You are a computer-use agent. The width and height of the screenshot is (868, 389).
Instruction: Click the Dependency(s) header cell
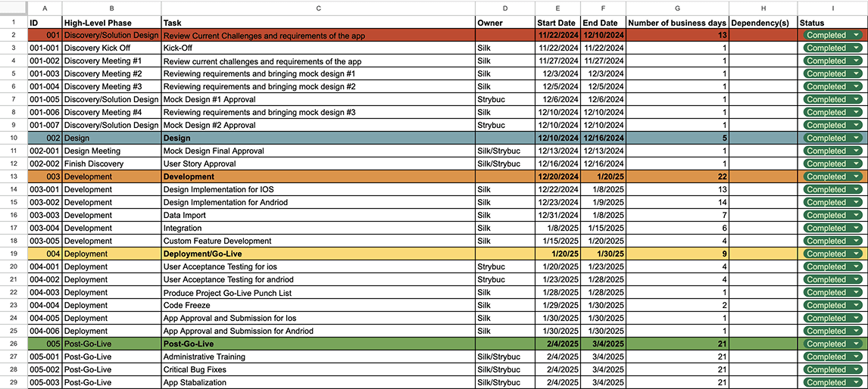click(x=763, y=23)
